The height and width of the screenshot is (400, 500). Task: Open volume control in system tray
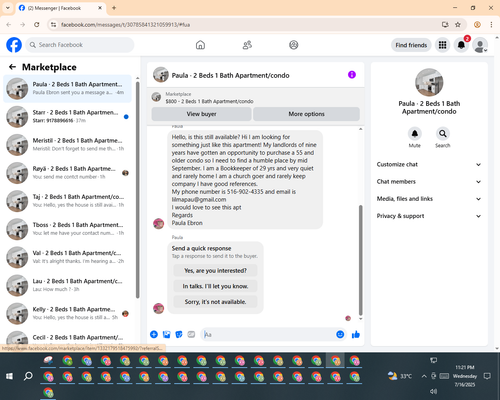point(433,391)
